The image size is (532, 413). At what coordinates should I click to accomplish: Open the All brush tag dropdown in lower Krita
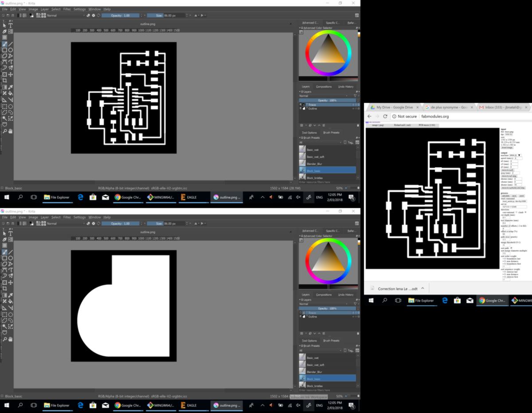(x=321, y=350)
